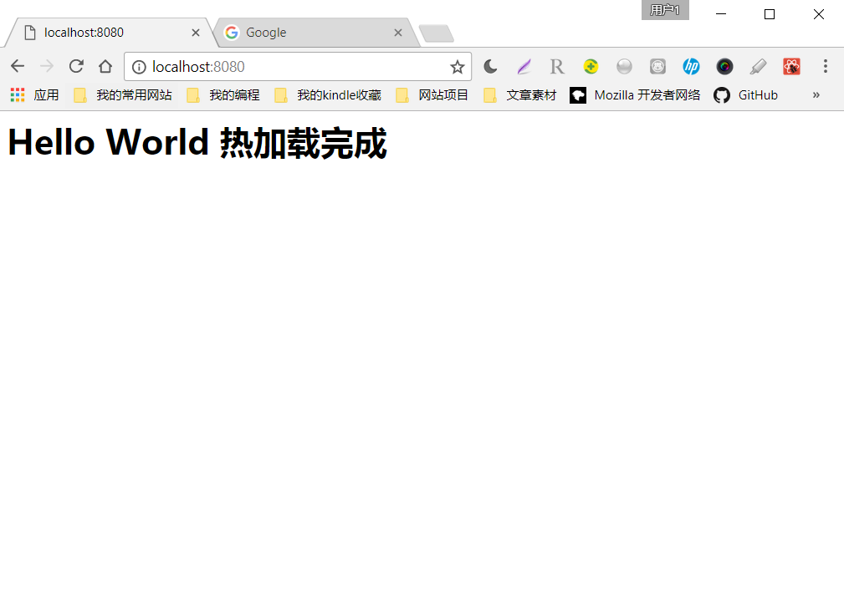Open the Chrome three-dot menu
Viewport: 844px width, 616px height.
[826, 66]
